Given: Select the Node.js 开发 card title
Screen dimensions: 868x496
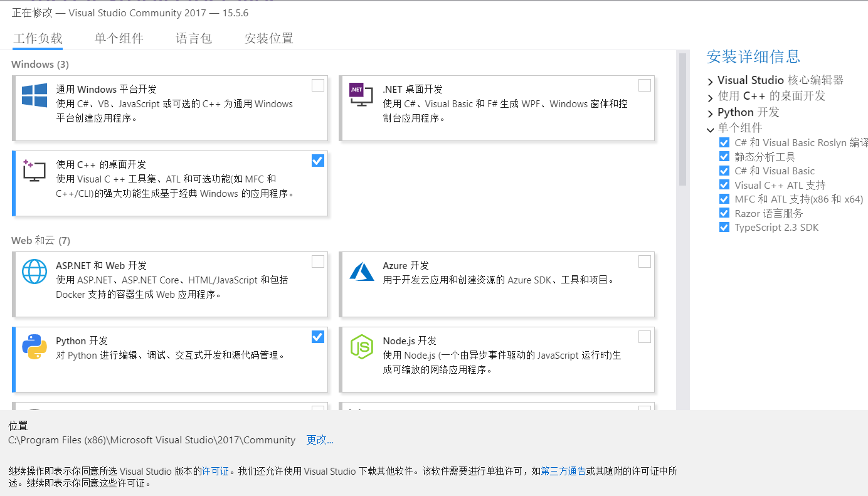Looking at the screenshot, I should coord(410,340).
